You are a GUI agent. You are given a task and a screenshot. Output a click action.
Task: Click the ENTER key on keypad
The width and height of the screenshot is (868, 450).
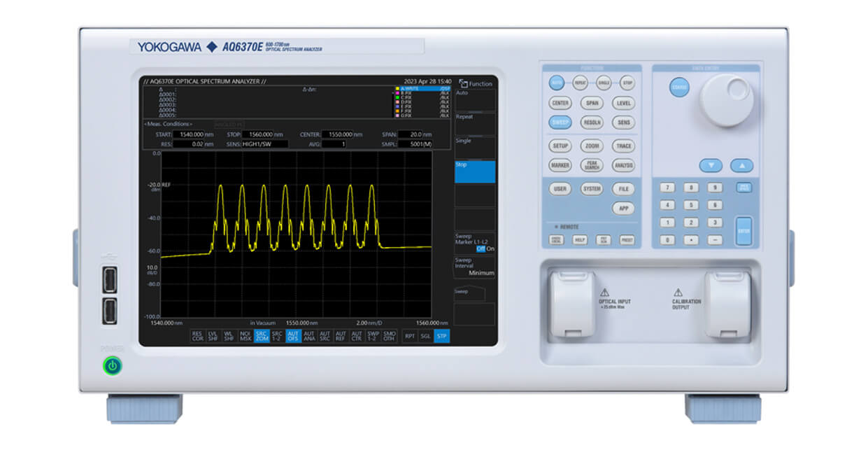744,231
